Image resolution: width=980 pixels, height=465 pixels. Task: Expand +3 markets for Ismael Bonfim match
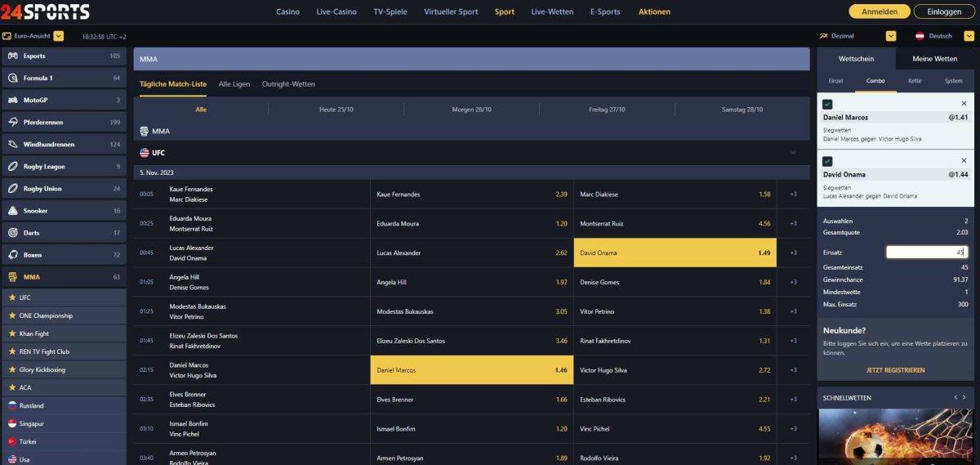tap(793, 429)
